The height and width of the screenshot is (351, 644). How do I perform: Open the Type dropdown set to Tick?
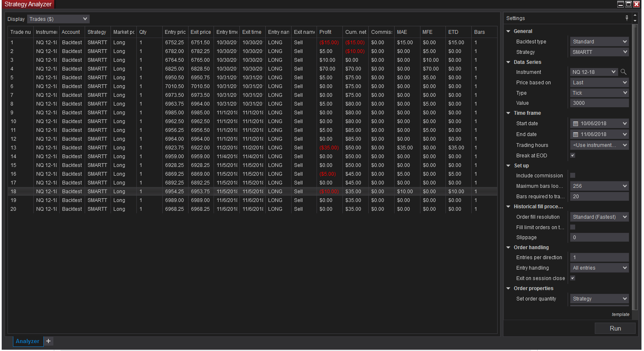599,93
